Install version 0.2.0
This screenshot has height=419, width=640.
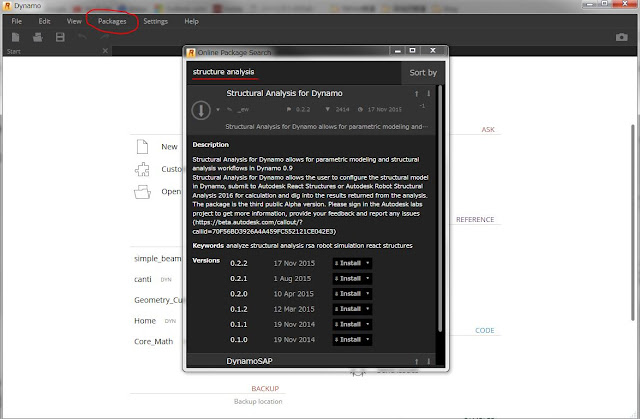pos(348,294)
